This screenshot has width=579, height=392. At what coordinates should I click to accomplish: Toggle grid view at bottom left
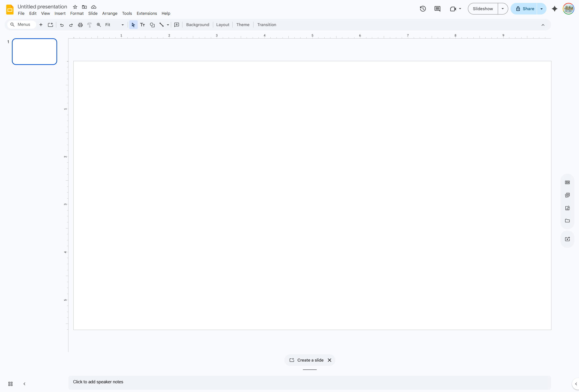[x=10, y=384]
